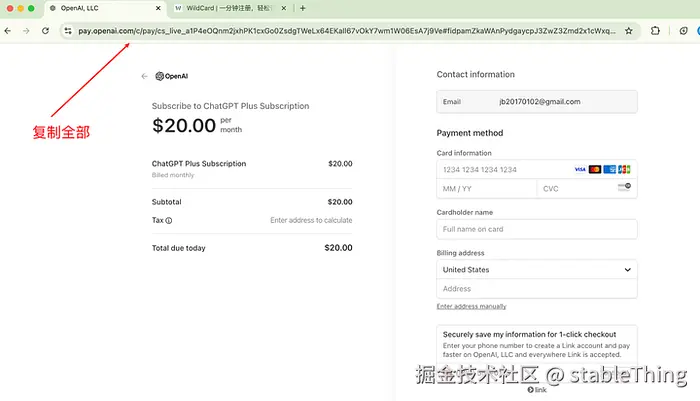Click the CVC card hint icon
Image resolution: width=700 pixels, height=401 pixels.
pyautogui.click(x=624, y=187)
